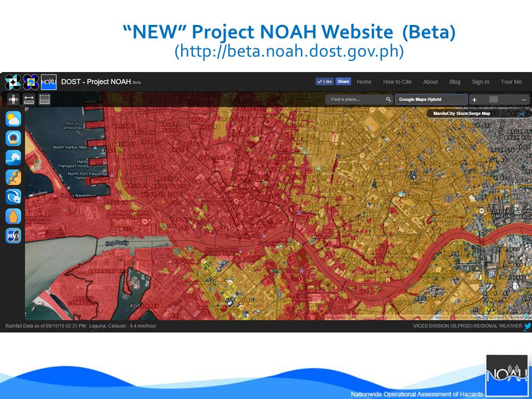The width and height of the screenshot is (532, 399).
Task: Click the Ilog Pasig river label
Action: [117, 243]
